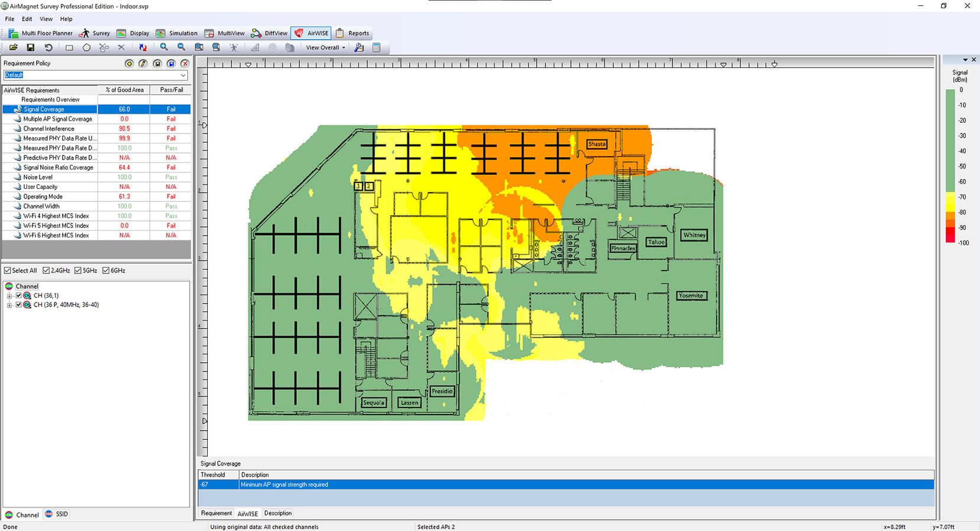Screen dimensions: 980x531
Task: Open the Requirement Policy Default dropdown
Action: (x=184, y=75)
